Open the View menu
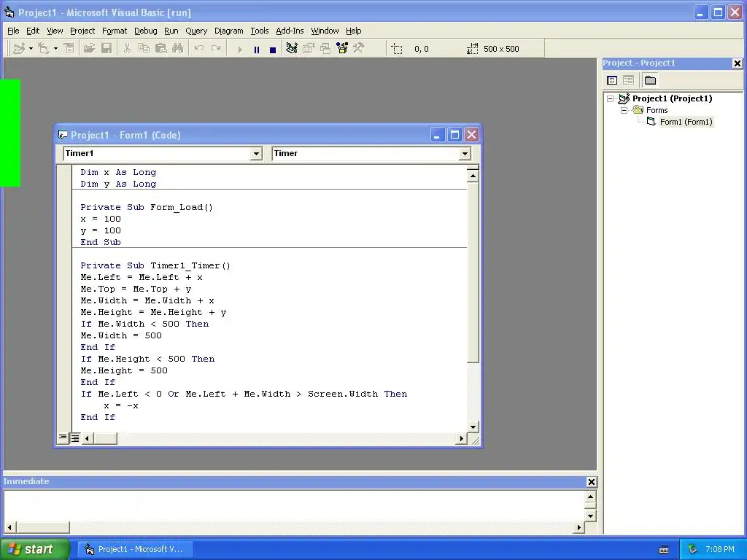 tap(55, 31)
